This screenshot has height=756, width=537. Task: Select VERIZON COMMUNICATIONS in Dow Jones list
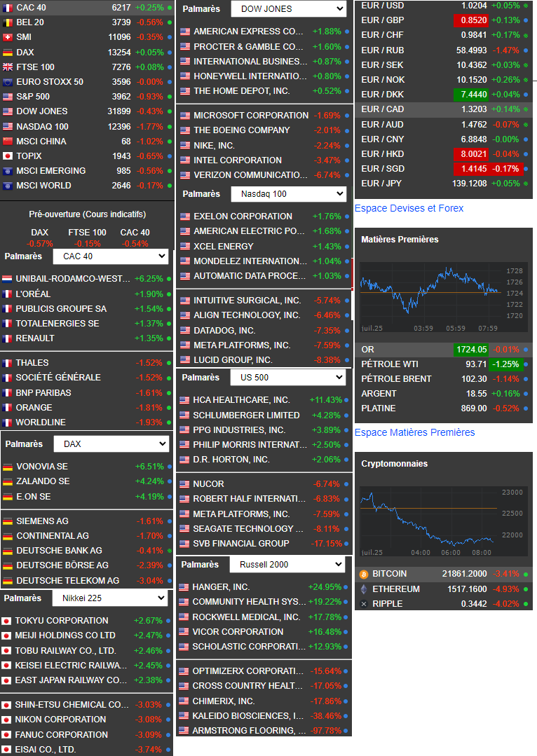coord(264,175)
